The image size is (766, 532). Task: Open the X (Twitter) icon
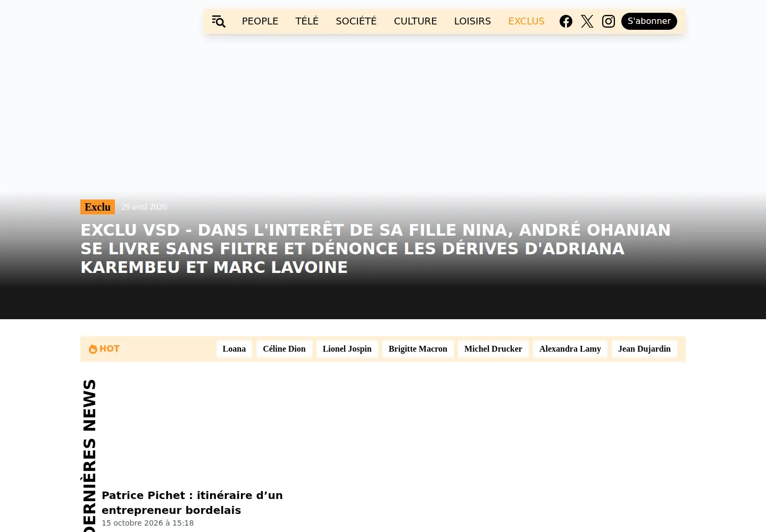pos(587,21)
